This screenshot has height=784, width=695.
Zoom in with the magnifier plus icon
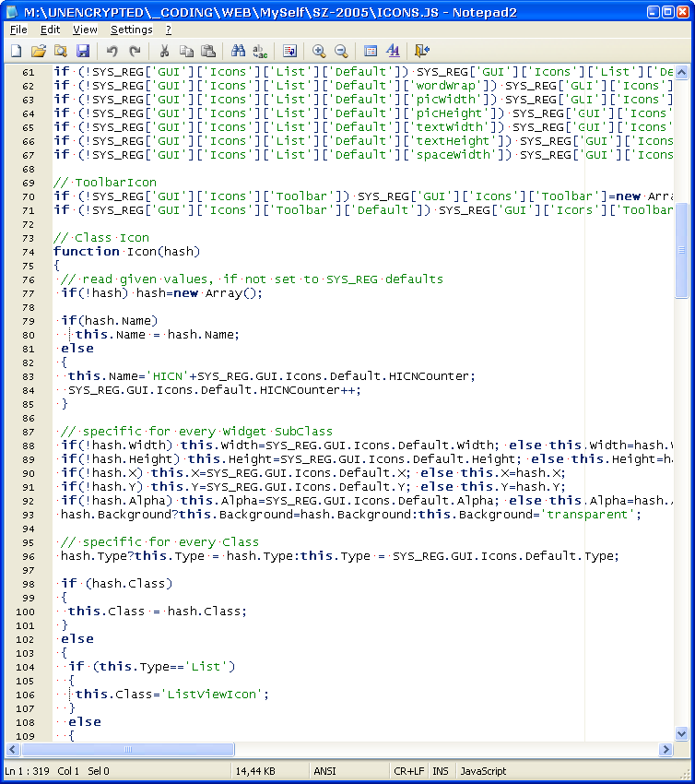319,51
